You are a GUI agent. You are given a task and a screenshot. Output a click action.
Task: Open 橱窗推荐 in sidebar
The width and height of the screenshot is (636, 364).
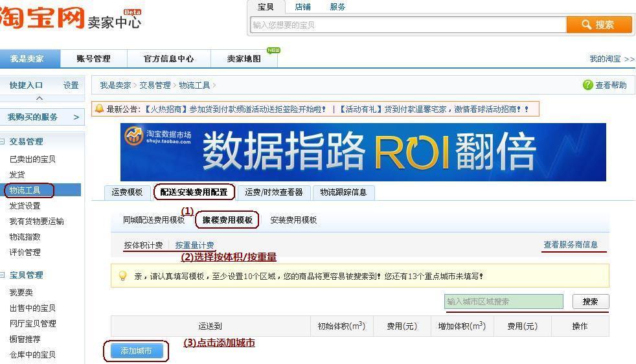pyautogui.click(x=25, y=339)
